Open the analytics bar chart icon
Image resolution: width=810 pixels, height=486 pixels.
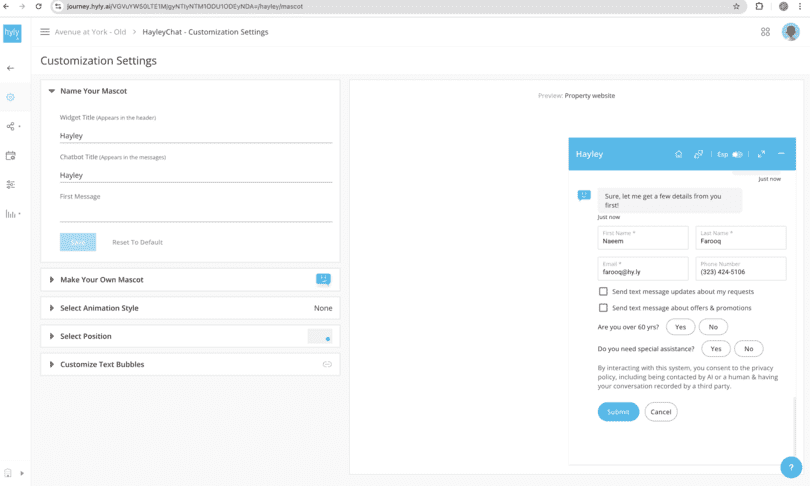pos(11,214)
